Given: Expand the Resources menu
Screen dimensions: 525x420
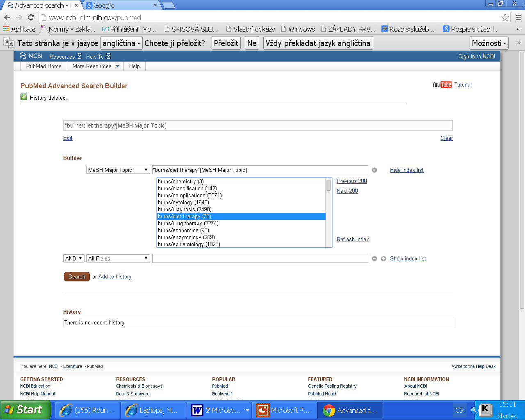Looking at the screenshot, I should pyautogui.click(x=66, y=57).
